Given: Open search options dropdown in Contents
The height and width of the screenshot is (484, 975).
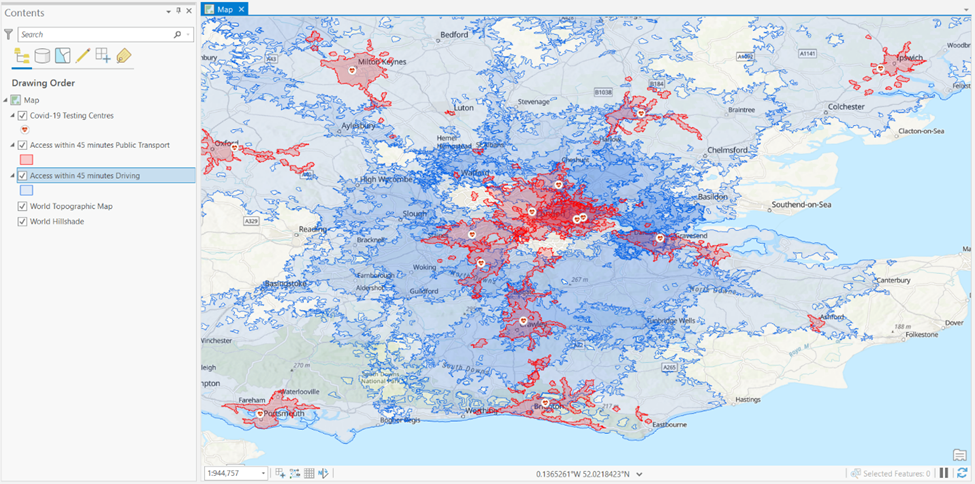Looking at the screenshot, I should [188, 35].
